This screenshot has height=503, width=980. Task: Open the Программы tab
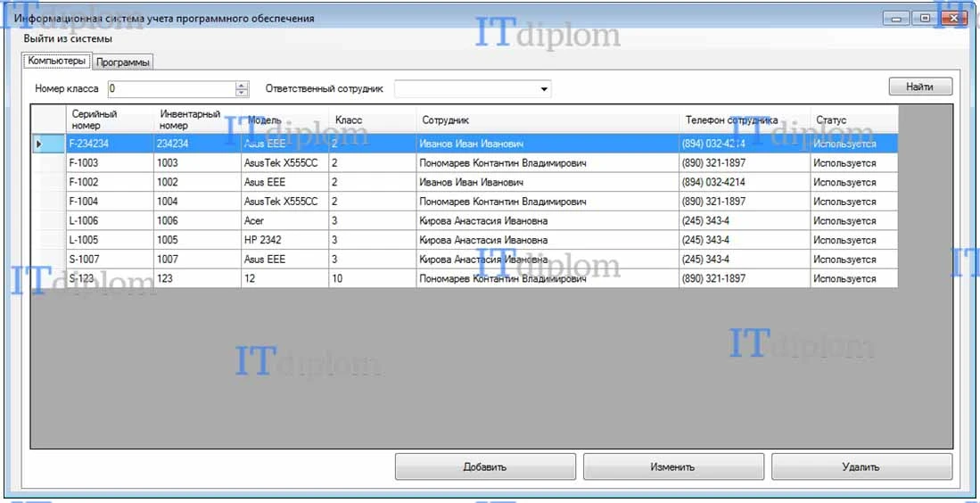pos(123,62)
